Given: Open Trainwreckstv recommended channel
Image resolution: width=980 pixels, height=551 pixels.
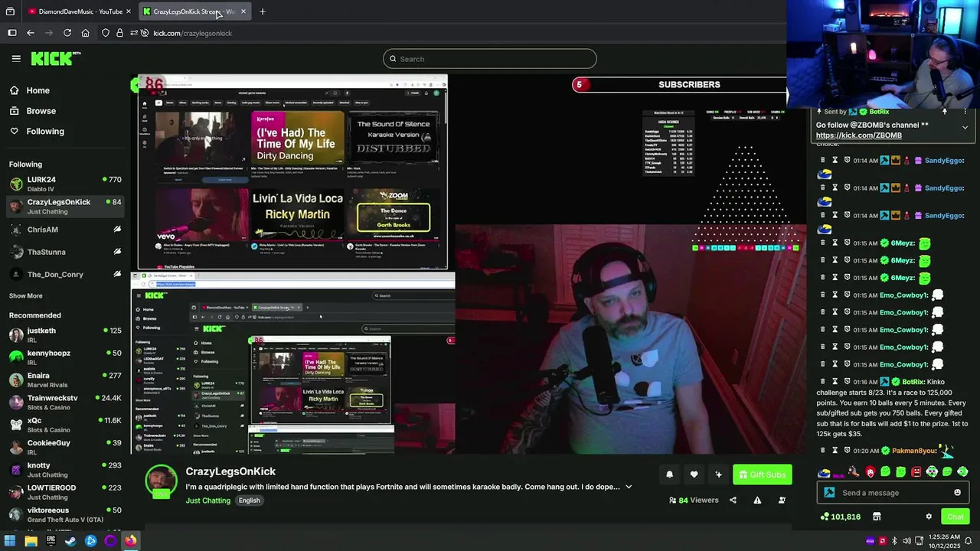Looking at the screenshot, I should [x=65, y=403].
